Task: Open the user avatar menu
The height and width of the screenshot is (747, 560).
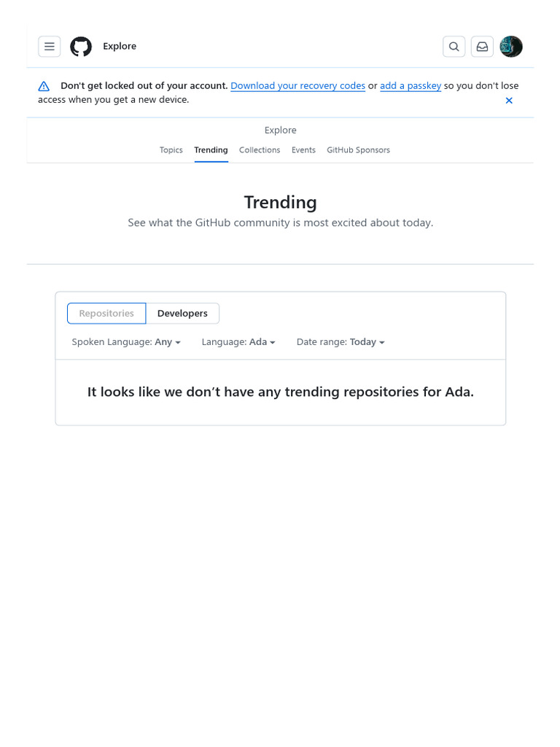Action: tap(511, 47)
